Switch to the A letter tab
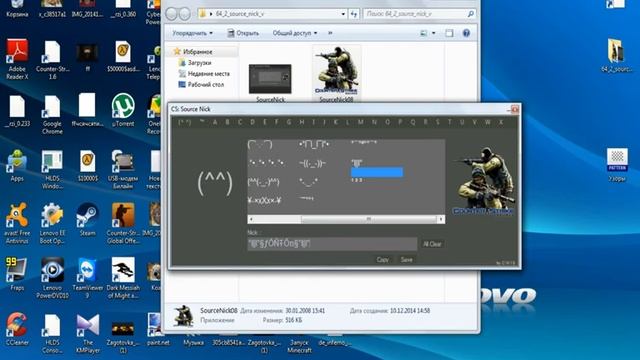The height and width of the screenshot is (360, 640). click(215, 122)
